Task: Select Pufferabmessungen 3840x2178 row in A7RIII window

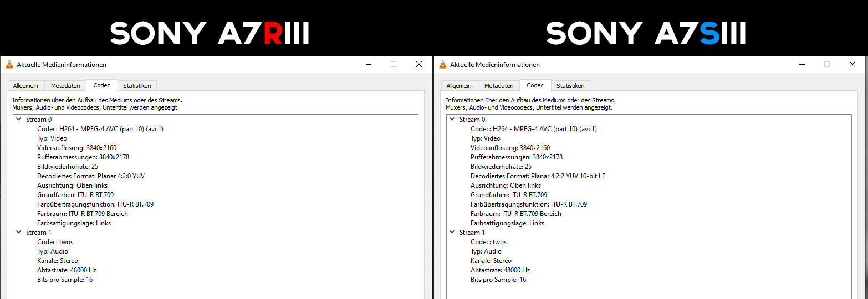Action: coord(83,157)
